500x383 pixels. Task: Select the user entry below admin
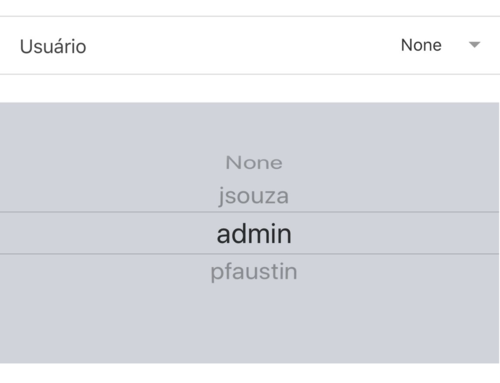(x=254, y=272)
